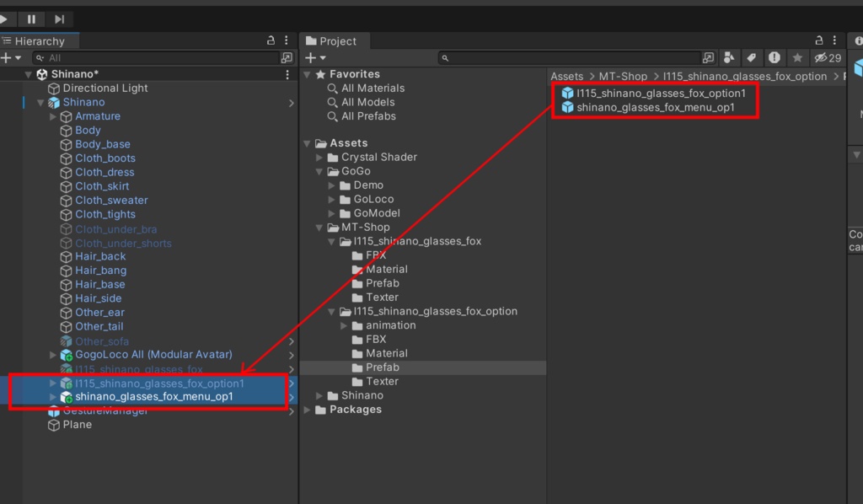Click the Cloth_boots cube icon
The width and height of the screenshot is (863, 504).
pos(66,158)
